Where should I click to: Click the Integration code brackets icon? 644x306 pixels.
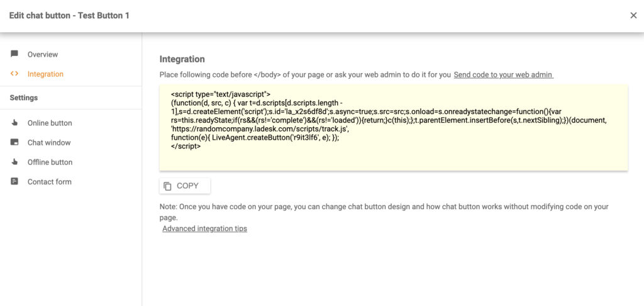[14, 74]
